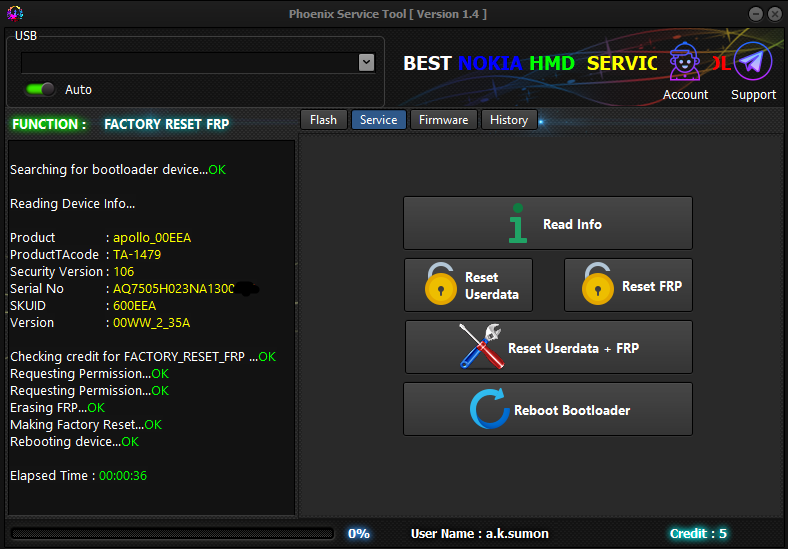Viewport: 788px width, 549px height.
Task: Click the blue circular reboot arrow icon
Action: pos(489,409)
